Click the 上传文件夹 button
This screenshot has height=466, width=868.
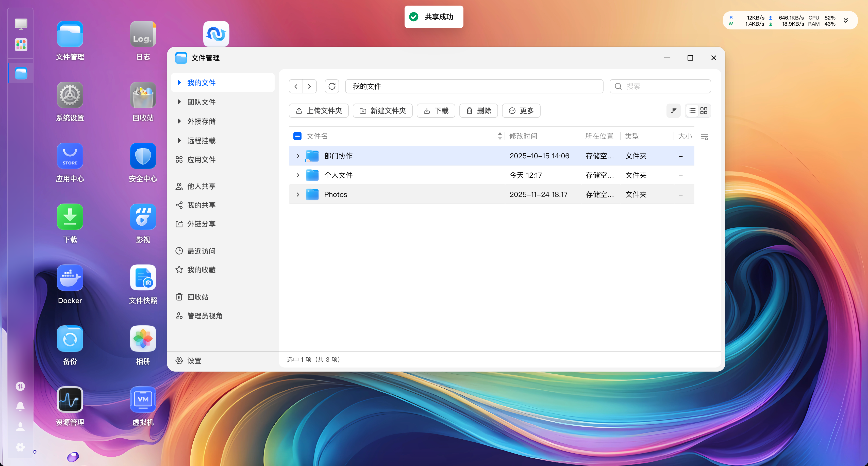[319, 110]
